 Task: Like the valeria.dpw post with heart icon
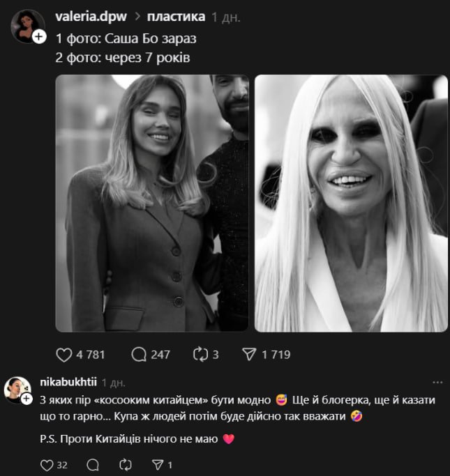click(63, 354)
